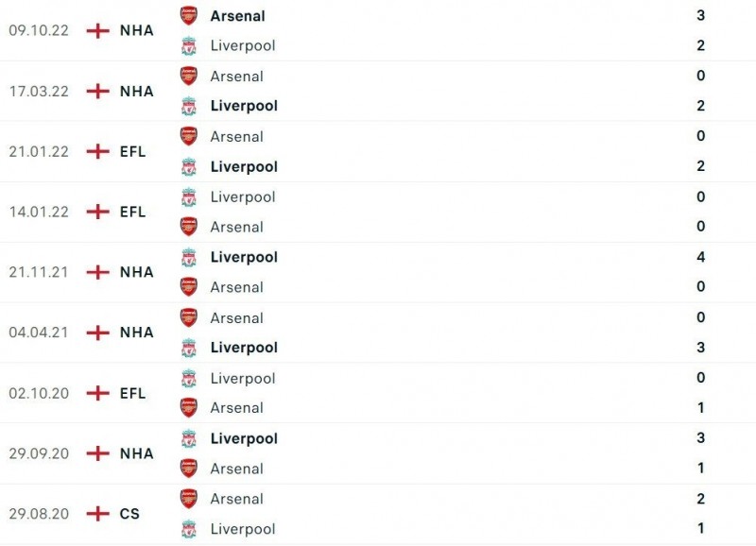The width and height of the screenshot is (756, 546).
Task: Click the England flag beside 21.11.21
Action: point(97,272)
